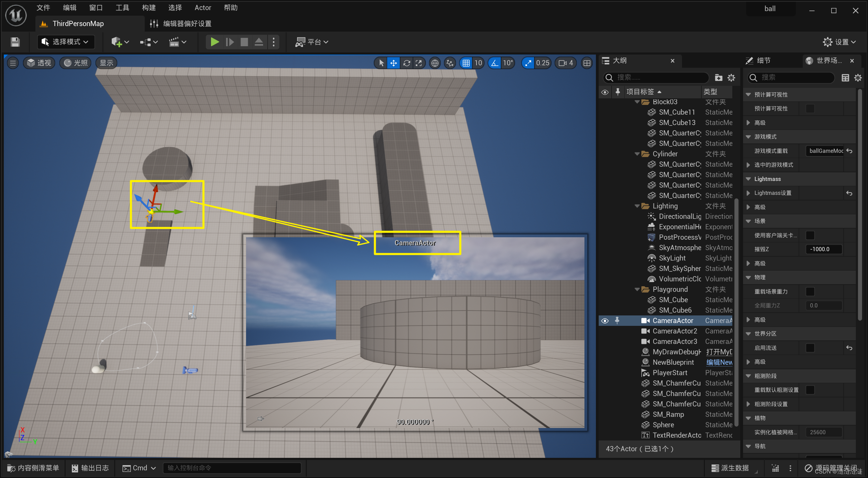Open the 选择模式 dropdown
This screenshot has height=478, width=868.
65,42
